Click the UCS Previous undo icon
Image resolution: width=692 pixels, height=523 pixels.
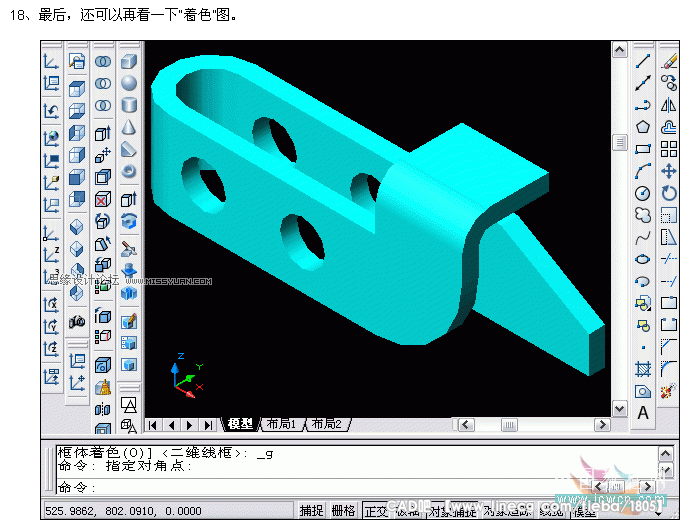[51, 111]
